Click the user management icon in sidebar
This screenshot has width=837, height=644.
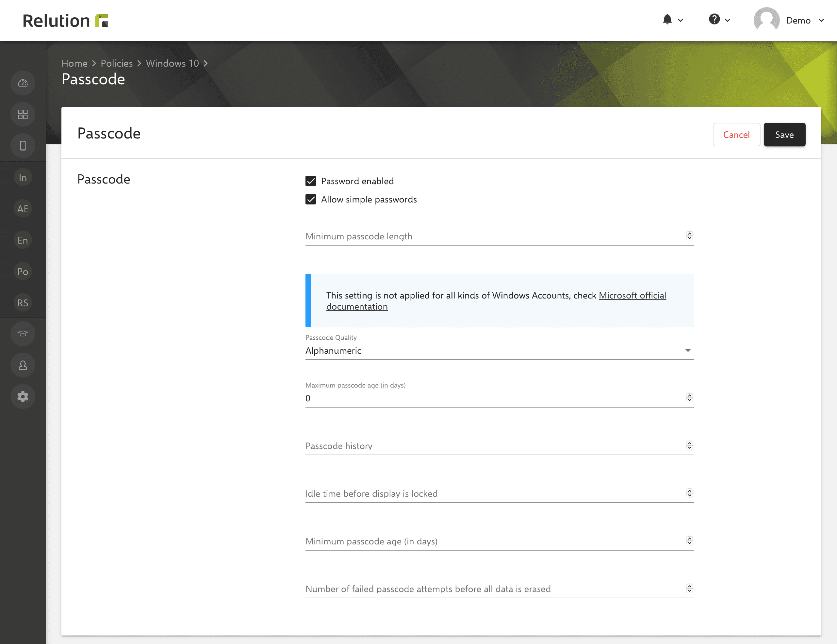[x=22, y=365]
